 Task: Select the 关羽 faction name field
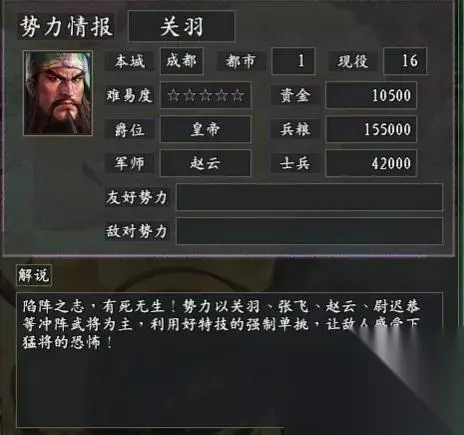point(181,26)
